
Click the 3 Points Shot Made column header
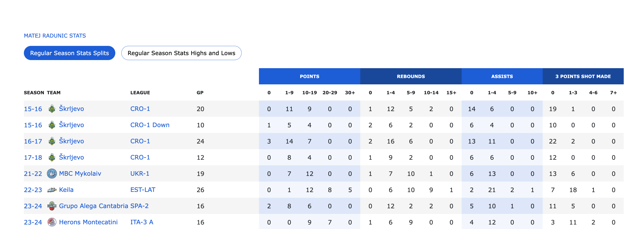click(583, 76)
